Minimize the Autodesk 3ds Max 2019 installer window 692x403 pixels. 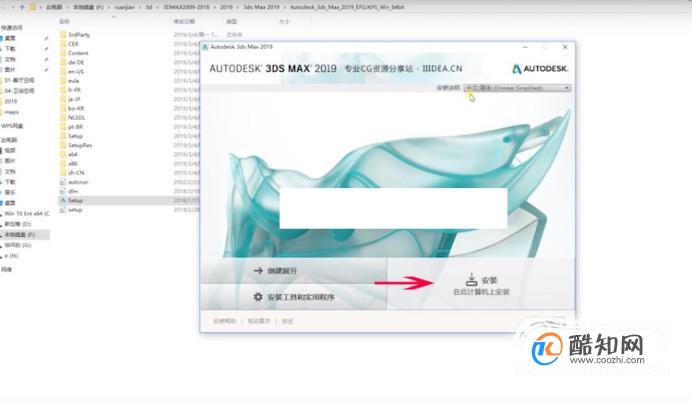click(525, 47)
